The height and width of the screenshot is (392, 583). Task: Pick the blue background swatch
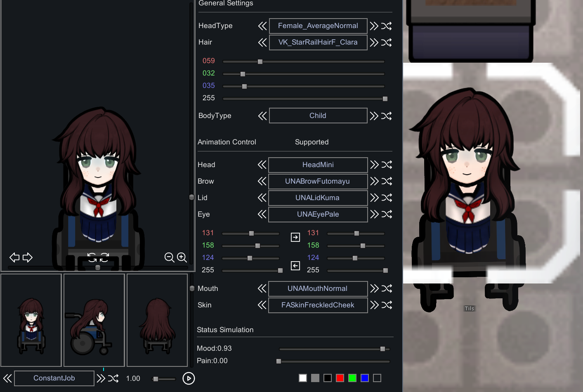coord(365,378)
